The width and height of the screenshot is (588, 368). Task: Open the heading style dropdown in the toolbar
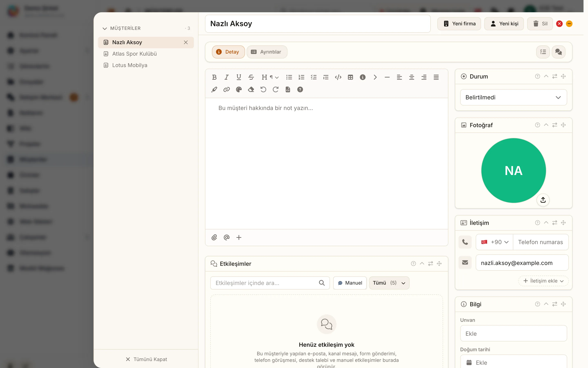[x=270, y=77]
